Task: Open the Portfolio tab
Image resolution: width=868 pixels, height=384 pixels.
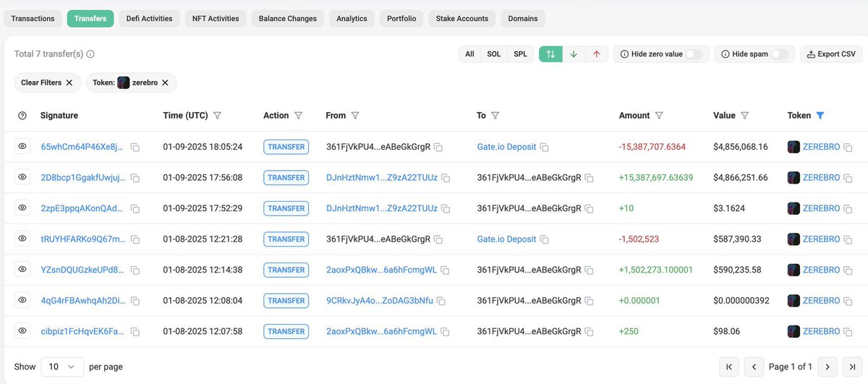Action: [401, 19]
